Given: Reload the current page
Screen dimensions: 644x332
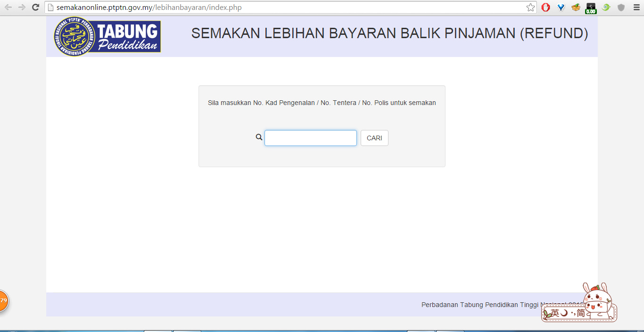Looking at the screenshot, I should 35,8.
